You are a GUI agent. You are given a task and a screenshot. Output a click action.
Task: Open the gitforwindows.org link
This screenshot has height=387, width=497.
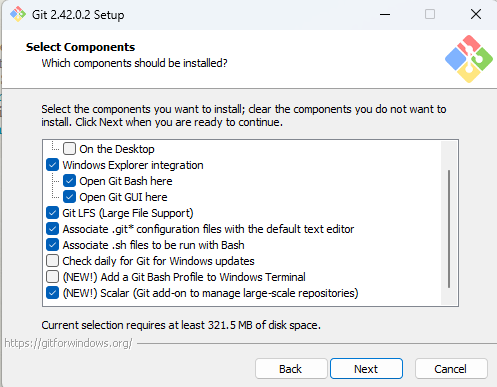coord(68,343)
